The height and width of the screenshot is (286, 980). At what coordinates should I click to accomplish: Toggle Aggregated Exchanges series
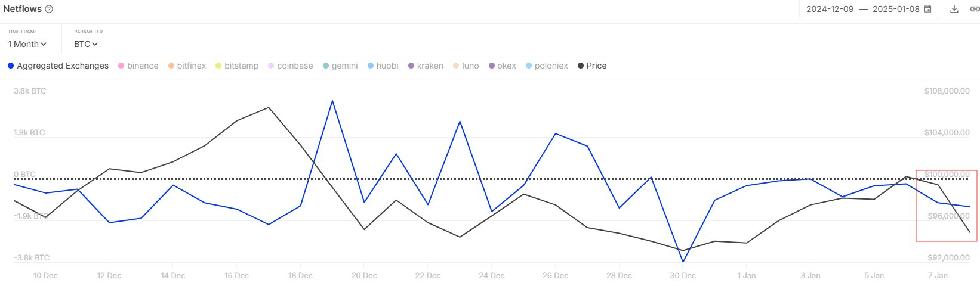coord(58,66)
